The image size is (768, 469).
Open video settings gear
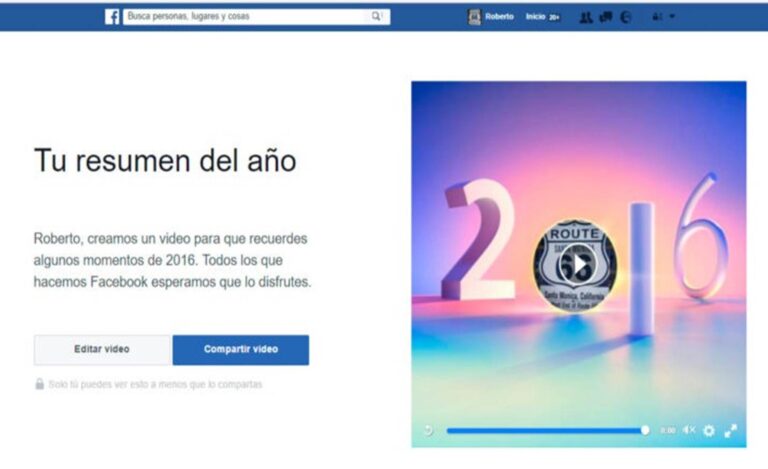click(x=709, y=430)
